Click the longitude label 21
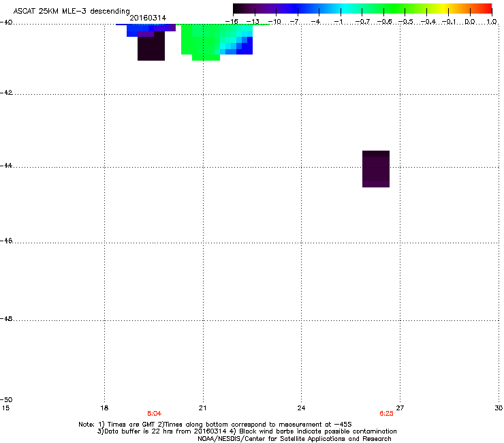The height and width of the screenshot is (443, 504). coord(202,408)
